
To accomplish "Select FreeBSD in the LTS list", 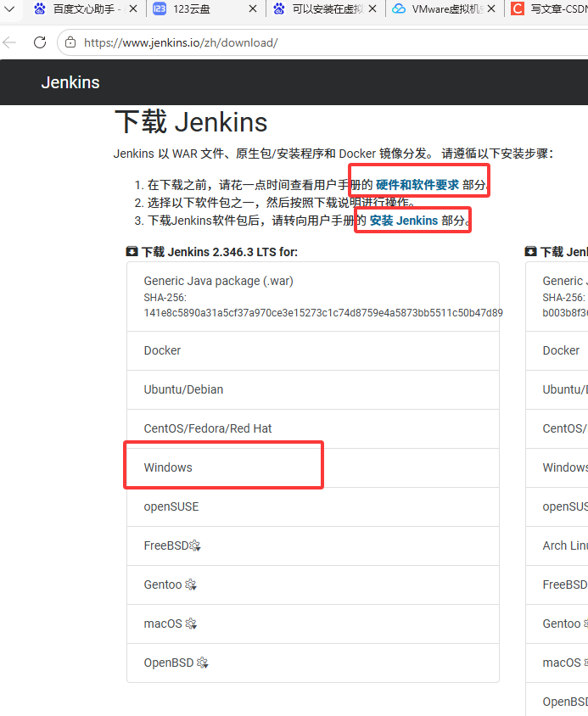I will tap(313, 545).
